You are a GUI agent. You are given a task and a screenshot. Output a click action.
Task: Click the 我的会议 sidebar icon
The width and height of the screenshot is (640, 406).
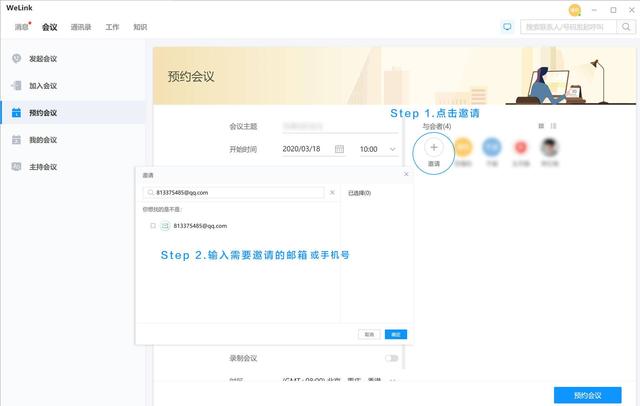tap(16, 140)
